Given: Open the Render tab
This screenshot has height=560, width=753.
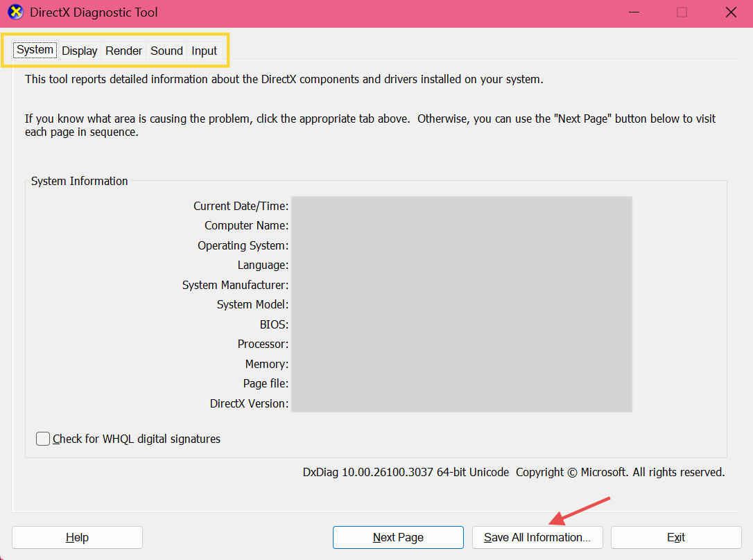Looking at the screenshot, I should 123,51.
